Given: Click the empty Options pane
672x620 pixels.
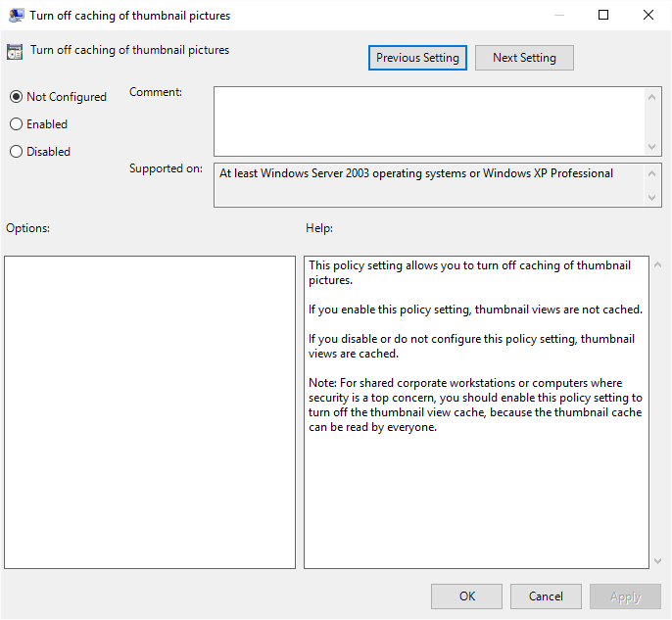Looking at the screenshot, I should click(x=150, y=412).
